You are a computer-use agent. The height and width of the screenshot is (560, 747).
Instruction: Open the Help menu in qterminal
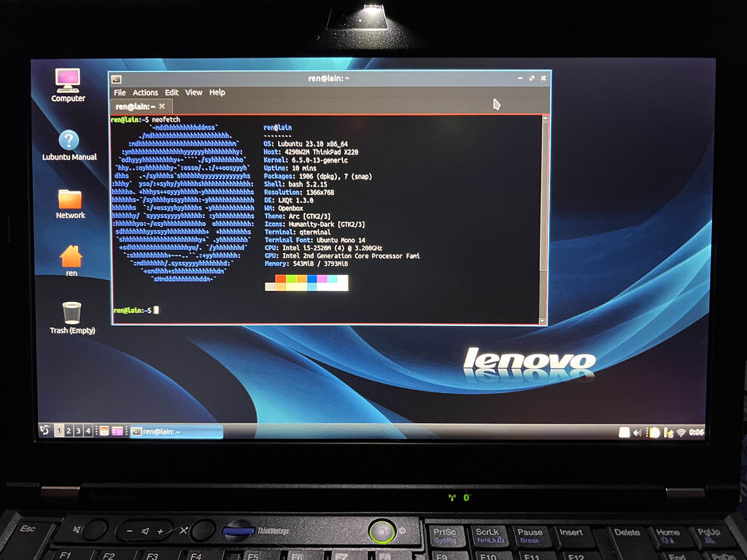217,93
